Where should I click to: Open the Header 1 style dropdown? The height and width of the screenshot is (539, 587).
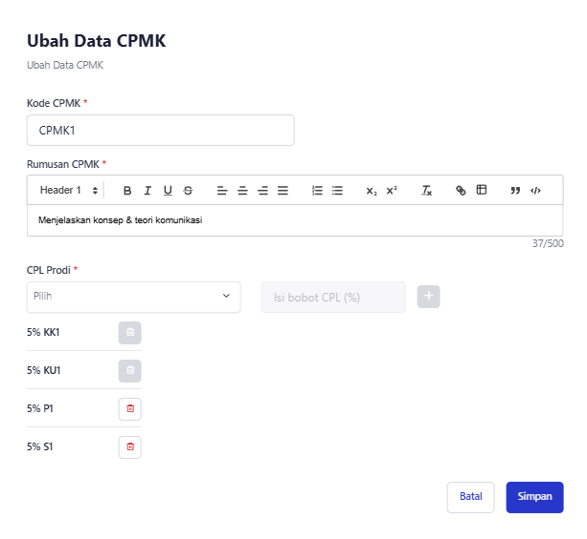pos(69,191)
